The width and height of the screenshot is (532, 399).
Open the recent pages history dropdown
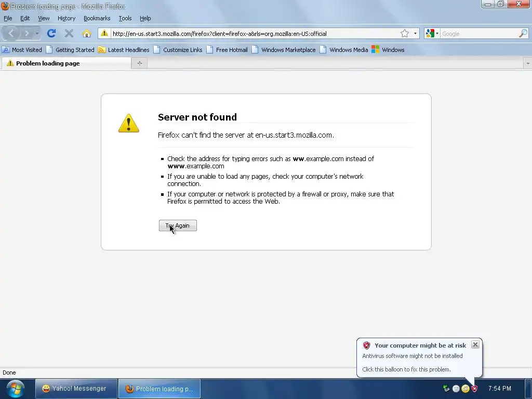click(x=37, y=33)
